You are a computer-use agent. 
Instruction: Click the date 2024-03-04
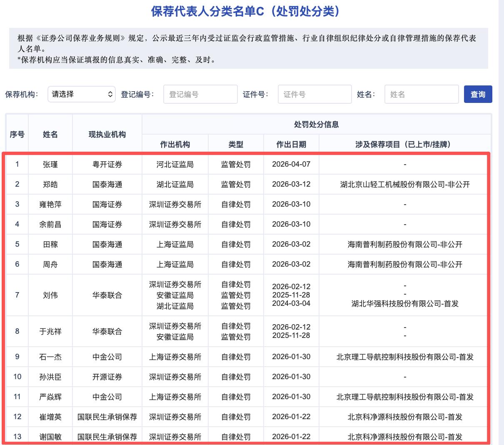[x=291, y=303]
